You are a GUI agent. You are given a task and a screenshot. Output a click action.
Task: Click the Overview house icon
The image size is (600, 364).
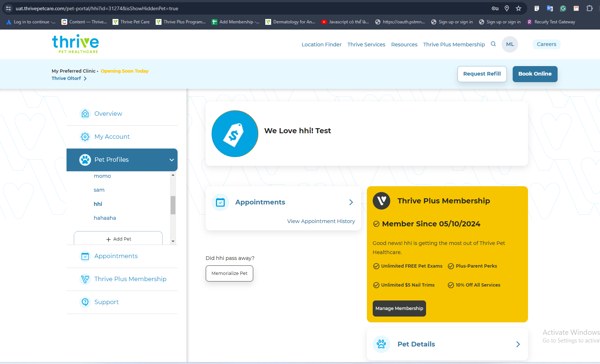tap(85, 114)
